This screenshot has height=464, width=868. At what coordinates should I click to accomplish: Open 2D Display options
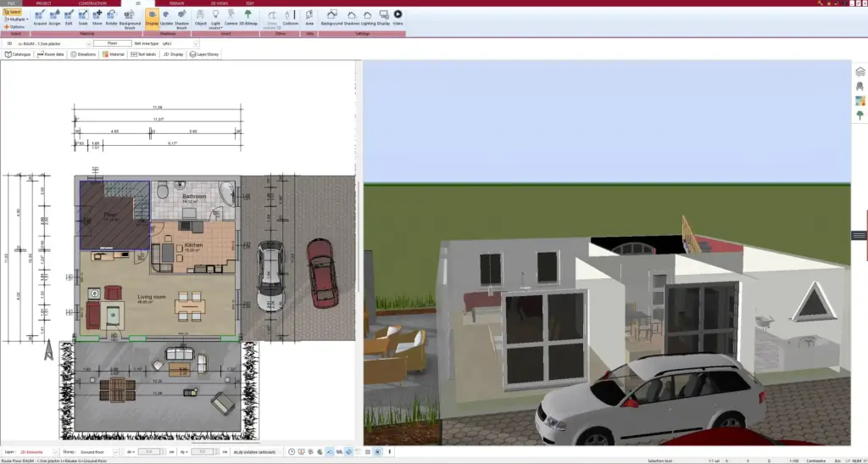tap(173, 54)
